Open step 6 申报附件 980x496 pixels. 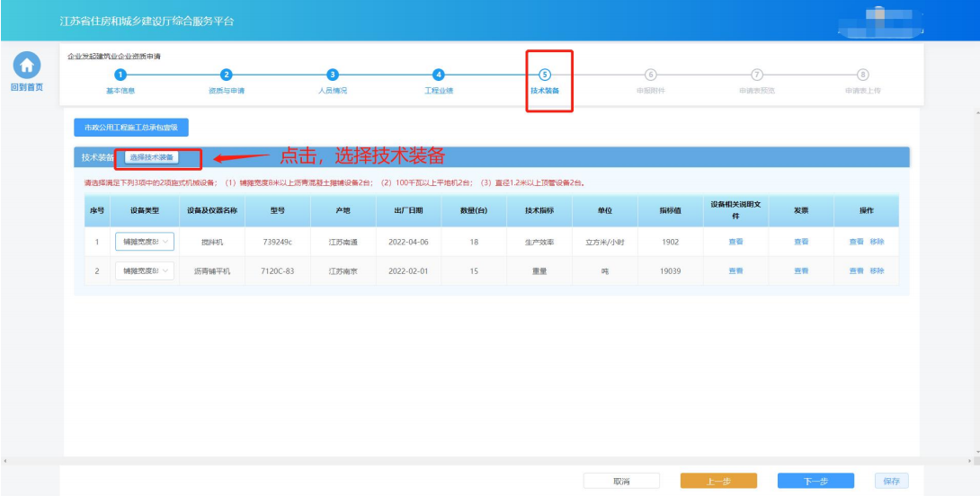(x=651, y=75)
